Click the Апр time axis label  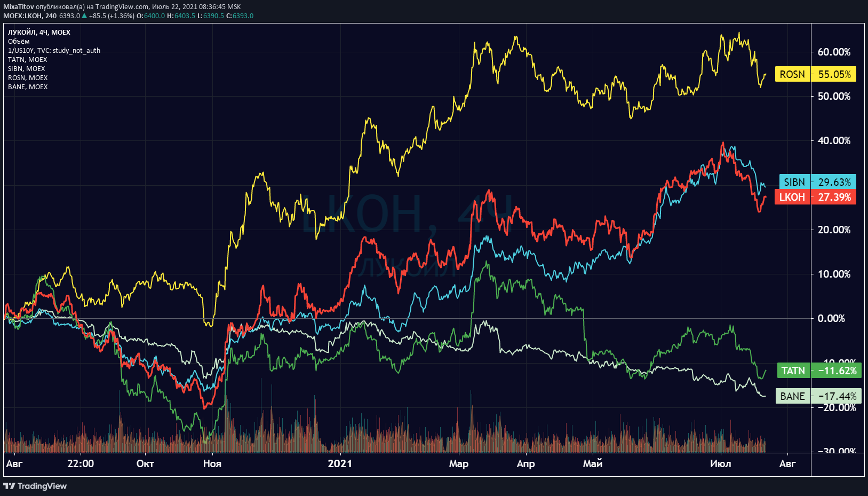(x=526, y=463)
